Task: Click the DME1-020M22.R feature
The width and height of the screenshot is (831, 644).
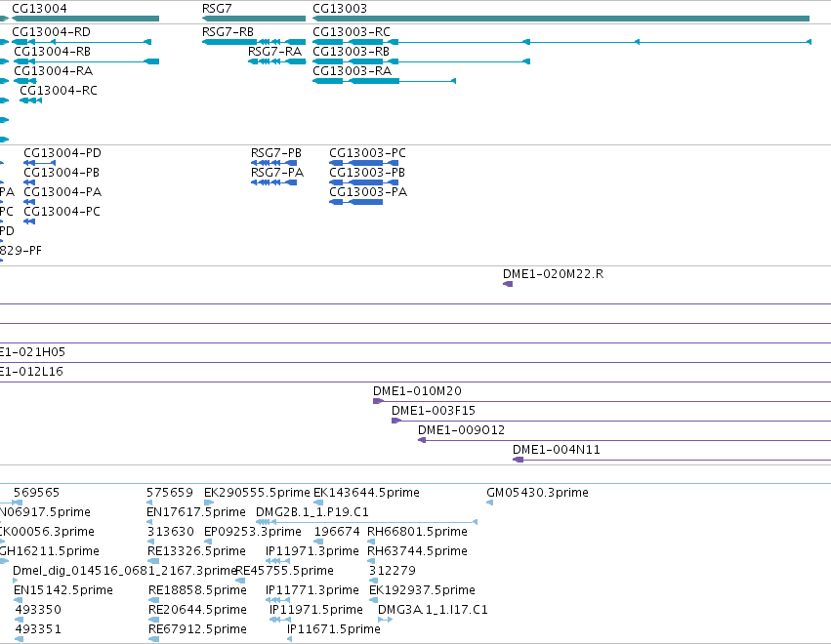Action: click(x=508, y=284)
